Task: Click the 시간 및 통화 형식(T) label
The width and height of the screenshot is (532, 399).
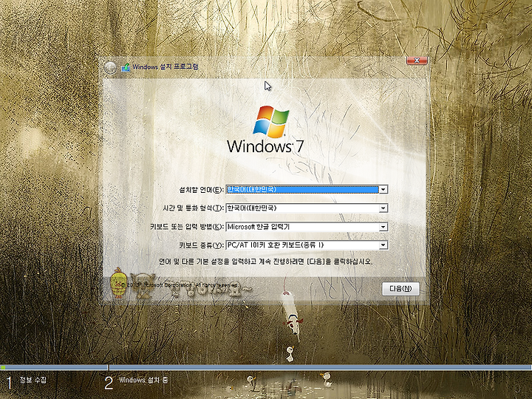Action: 193,208
